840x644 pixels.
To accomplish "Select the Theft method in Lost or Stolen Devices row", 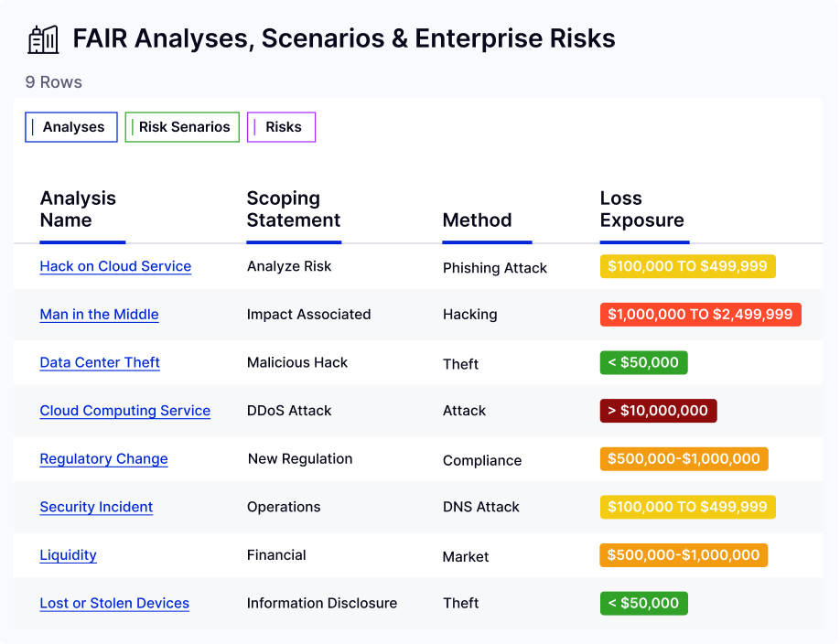I will [460, 603].
